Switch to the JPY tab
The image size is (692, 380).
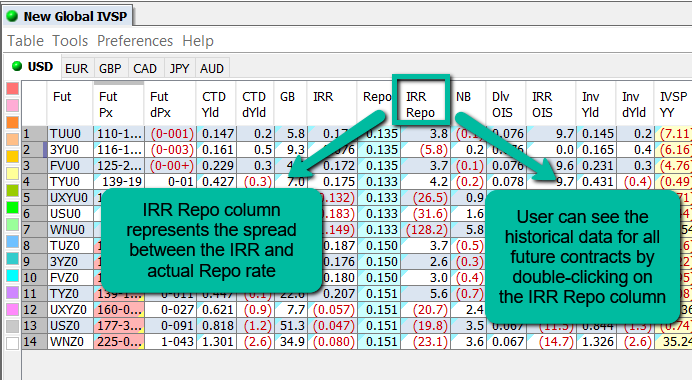(179, 68)
